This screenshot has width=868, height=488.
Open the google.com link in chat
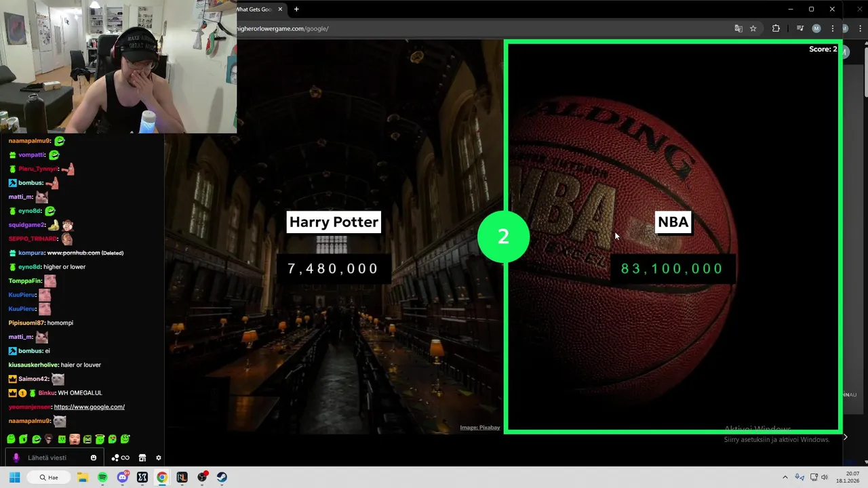89,407
